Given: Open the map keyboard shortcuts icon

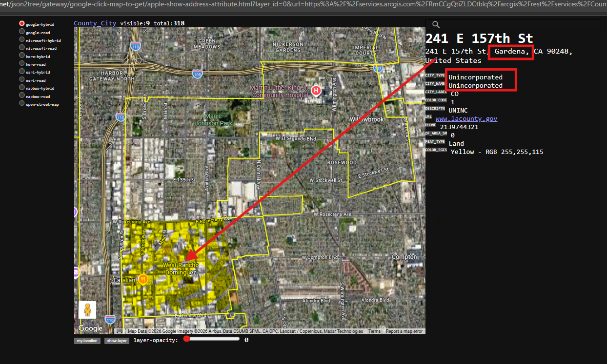Looking at the screenshot, I should (120, 331).
